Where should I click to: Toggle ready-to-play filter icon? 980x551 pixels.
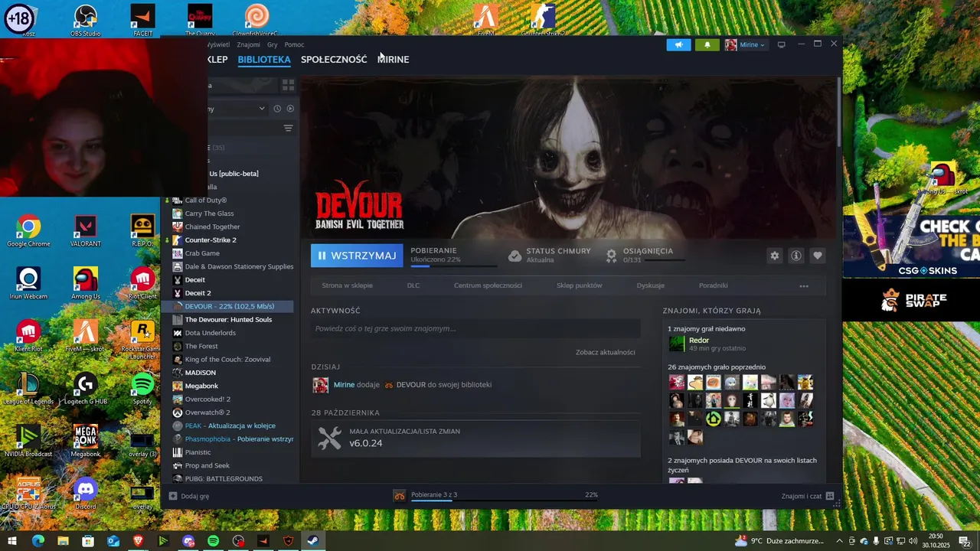coord(290,109)
